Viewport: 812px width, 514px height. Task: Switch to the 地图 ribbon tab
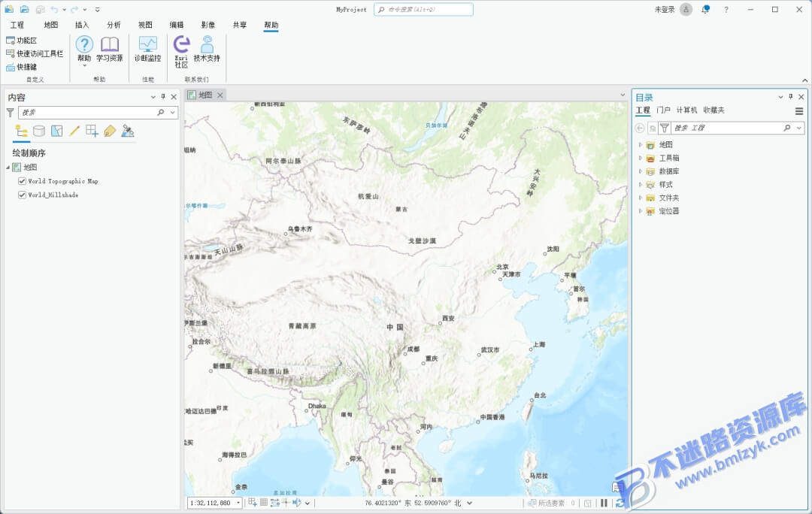[x=51, y=25]
